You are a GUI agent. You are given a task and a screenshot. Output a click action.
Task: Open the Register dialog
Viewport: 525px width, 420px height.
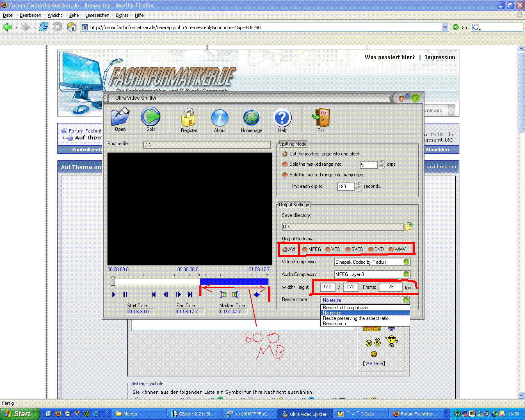[189, 120]
